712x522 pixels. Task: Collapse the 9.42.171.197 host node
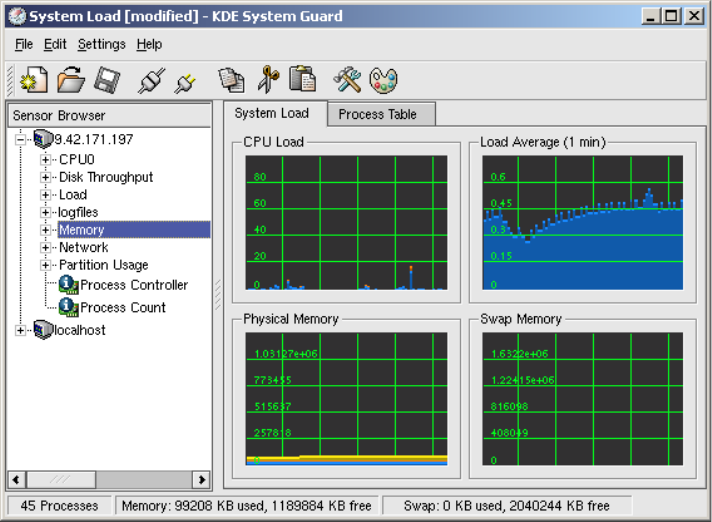21,140
